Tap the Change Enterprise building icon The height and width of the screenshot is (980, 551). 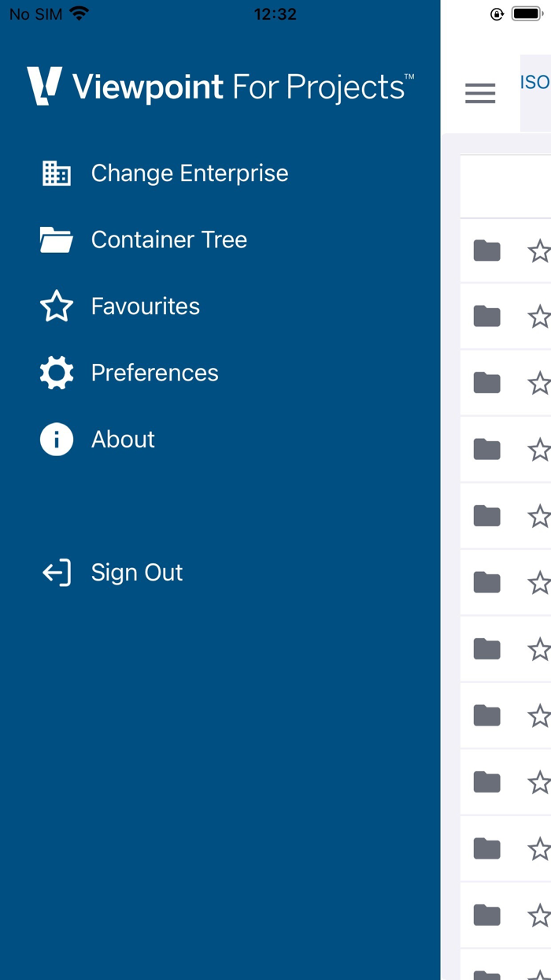pyautogui.click(x=55, y=173)
